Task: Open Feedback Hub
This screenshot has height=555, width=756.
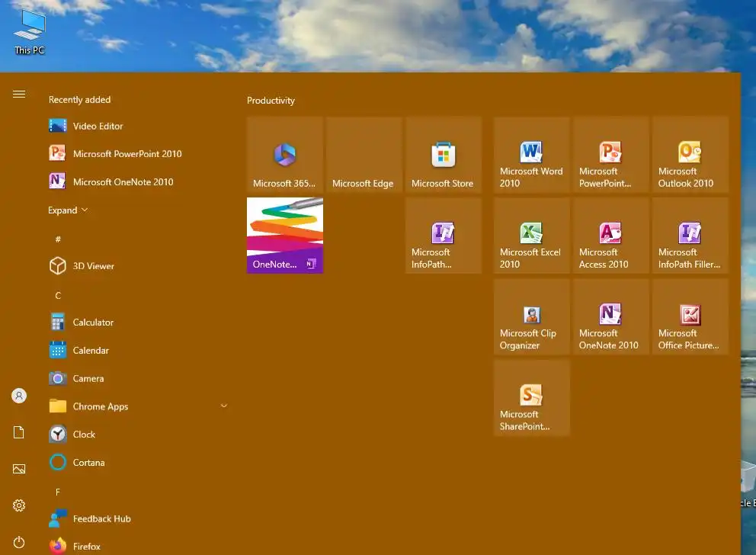Action: 139,519
